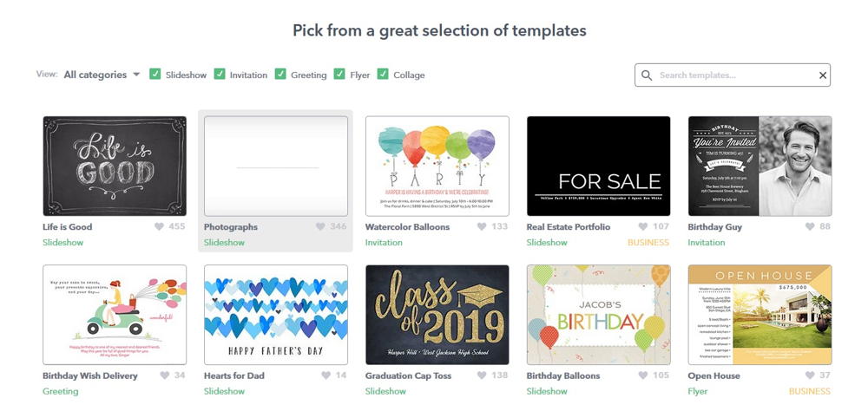Screen dimensions: 868x411
Task: Click heart icon for Hearts for Dad
Action: [x=326, y=376]
